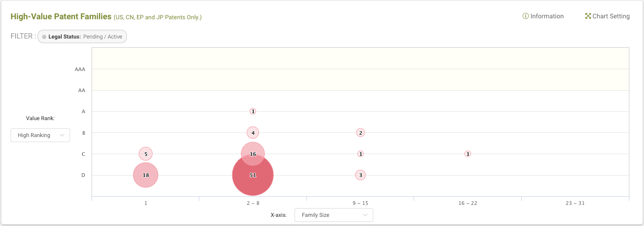Select the bubble with value 18
Image resolution: width=644 pixels, height=226 pixels.
tap(146, 175)
